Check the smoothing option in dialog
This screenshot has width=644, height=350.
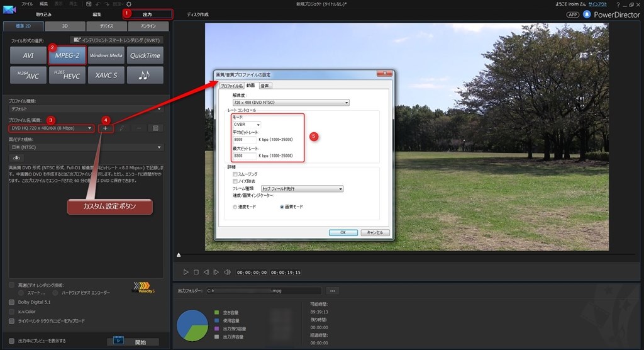tap(235, 174)
